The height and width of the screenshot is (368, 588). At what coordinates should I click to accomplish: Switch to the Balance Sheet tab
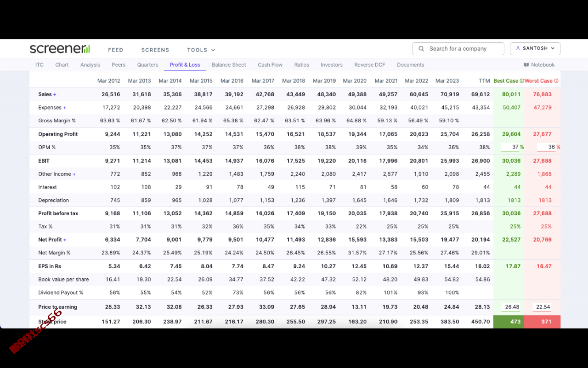[229, 65]
